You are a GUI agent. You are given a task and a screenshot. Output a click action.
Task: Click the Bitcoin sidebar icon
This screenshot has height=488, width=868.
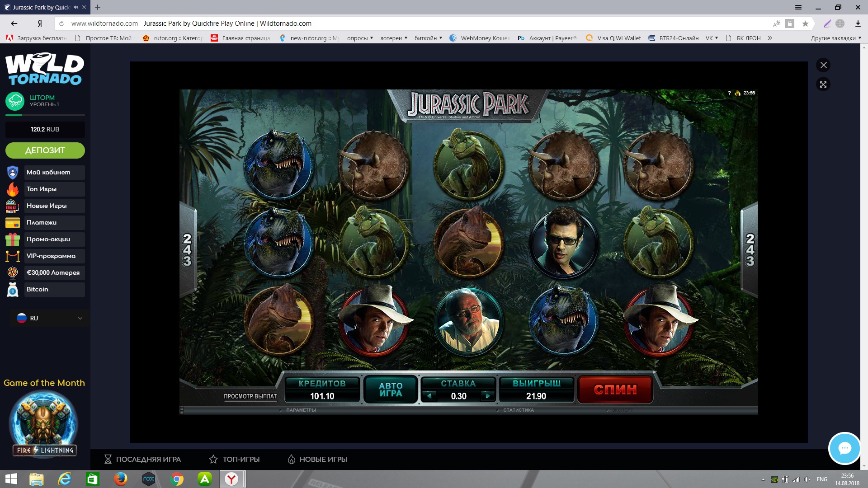(x=13, y=290)
